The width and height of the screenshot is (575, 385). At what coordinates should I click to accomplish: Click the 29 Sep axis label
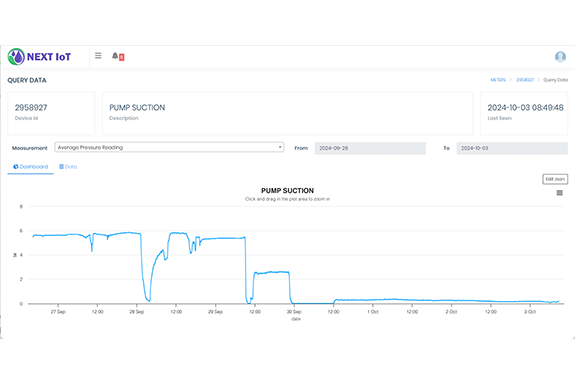point(215,312)
